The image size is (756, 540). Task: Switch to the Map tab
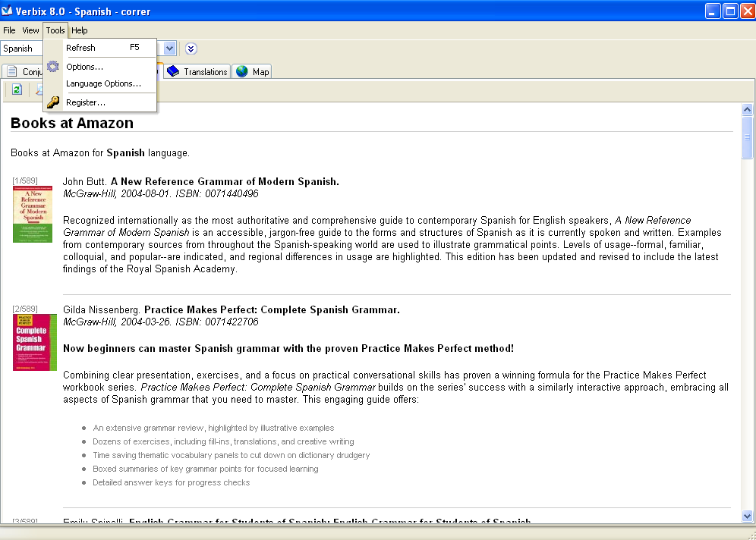point(252,72)
